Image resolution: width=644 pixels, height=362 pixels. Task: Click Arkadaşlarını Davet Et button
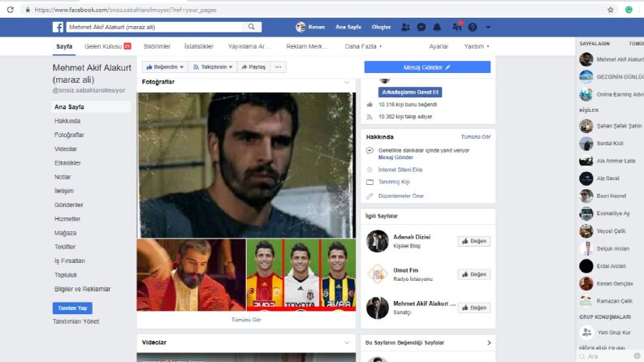coord(410,93)
